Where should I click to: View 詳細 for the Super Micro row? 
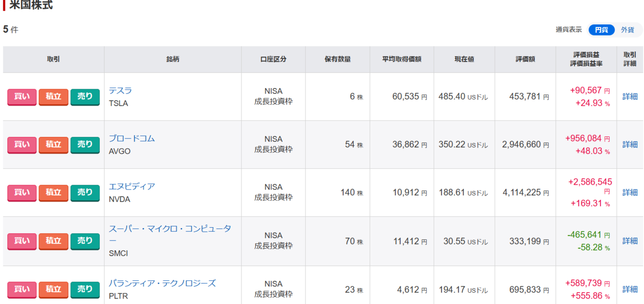[630, 241]
